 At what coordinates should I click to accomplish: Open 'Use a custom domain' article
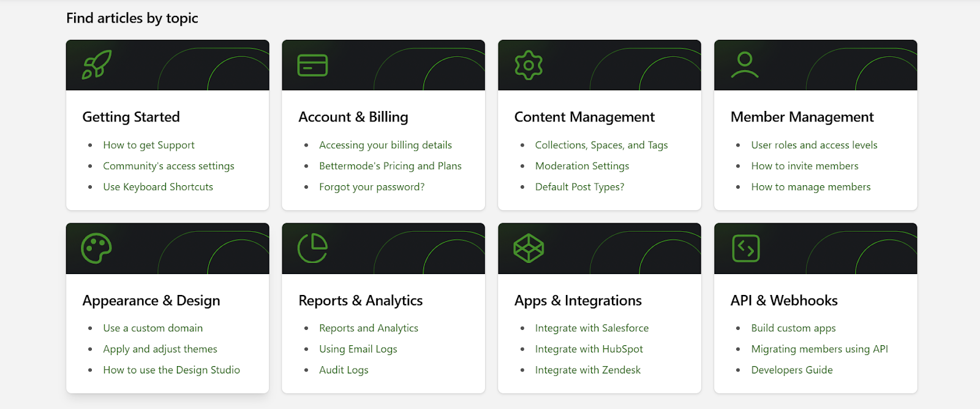click(153, 328)
